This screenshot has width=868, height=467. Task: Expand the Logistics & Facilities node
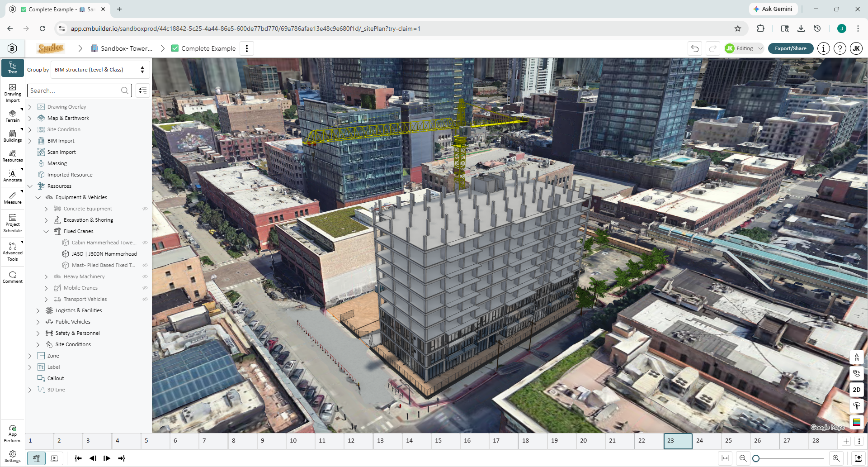pos(38,310)
